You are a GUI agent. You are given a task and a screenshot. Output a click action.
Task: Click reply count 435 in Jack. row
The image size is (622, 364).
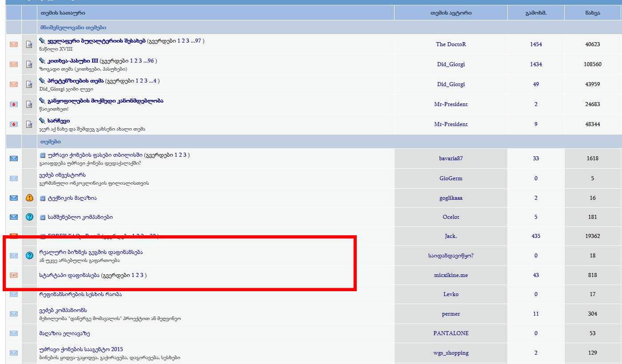536,236
